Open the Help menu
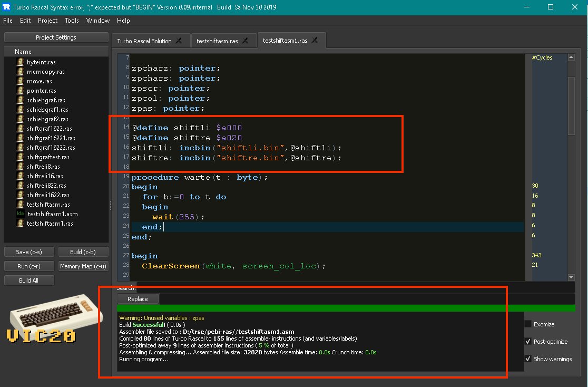 (123, 20)
